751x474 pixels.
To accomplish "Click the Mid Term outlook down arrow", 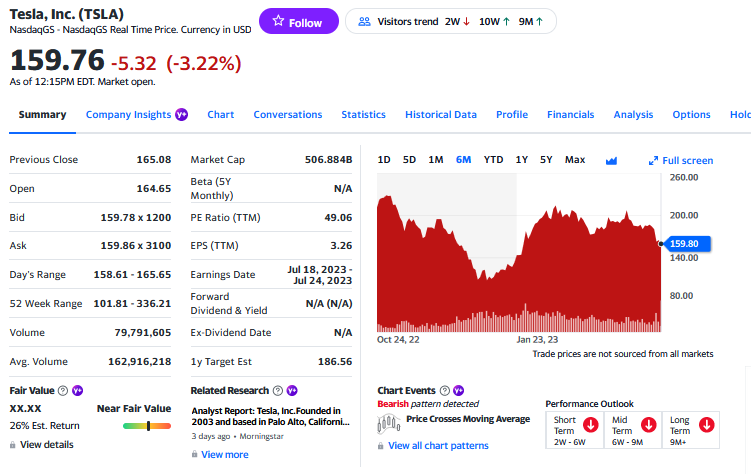I will click(649, 425).
